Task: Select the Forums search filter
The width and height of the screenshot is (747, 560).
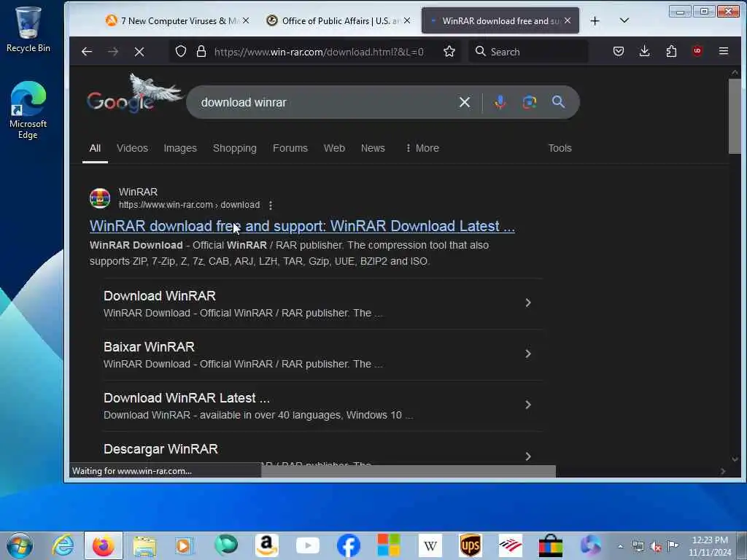Action: 290,148
